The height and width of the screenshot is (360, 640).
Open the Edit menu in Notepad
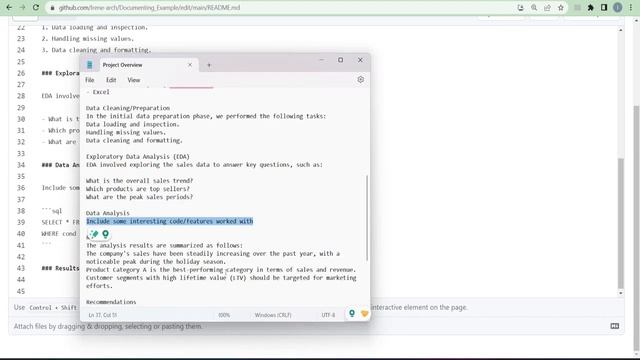111,80
